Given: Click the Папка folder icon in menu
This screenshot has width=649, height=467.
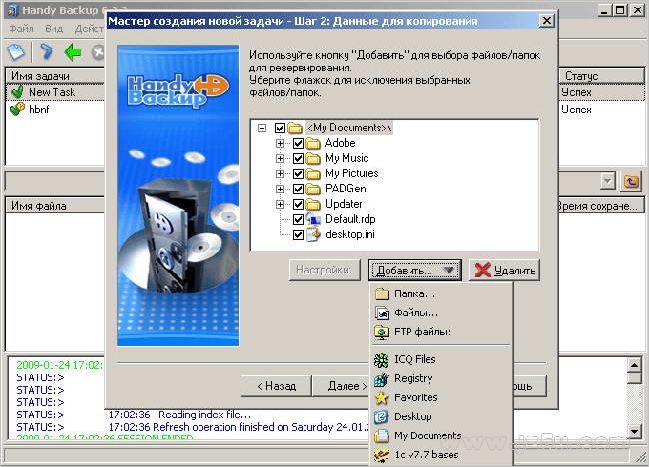Looking at the screenshot, I should tap(382, 294).
